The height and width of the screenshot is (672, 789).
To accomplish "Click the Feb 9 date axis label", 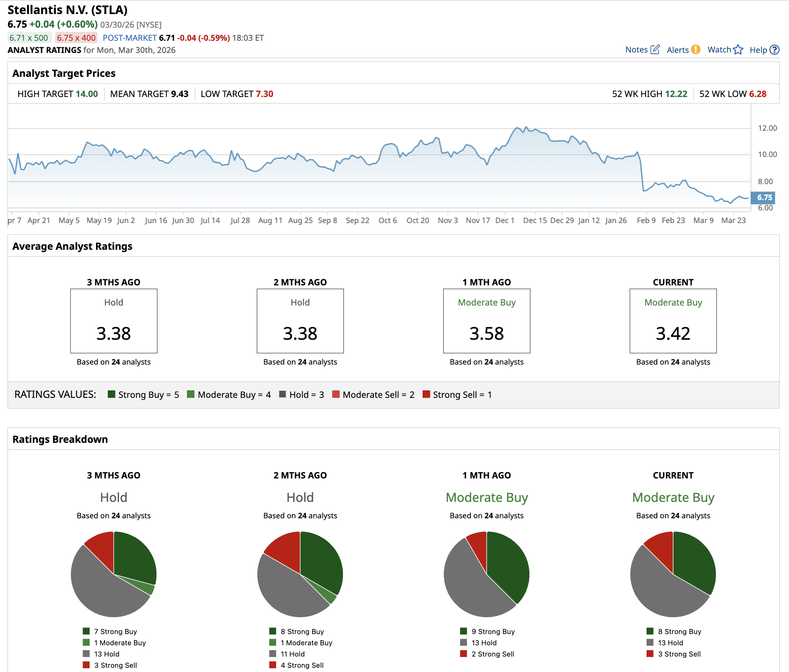I will click(646, 220).
